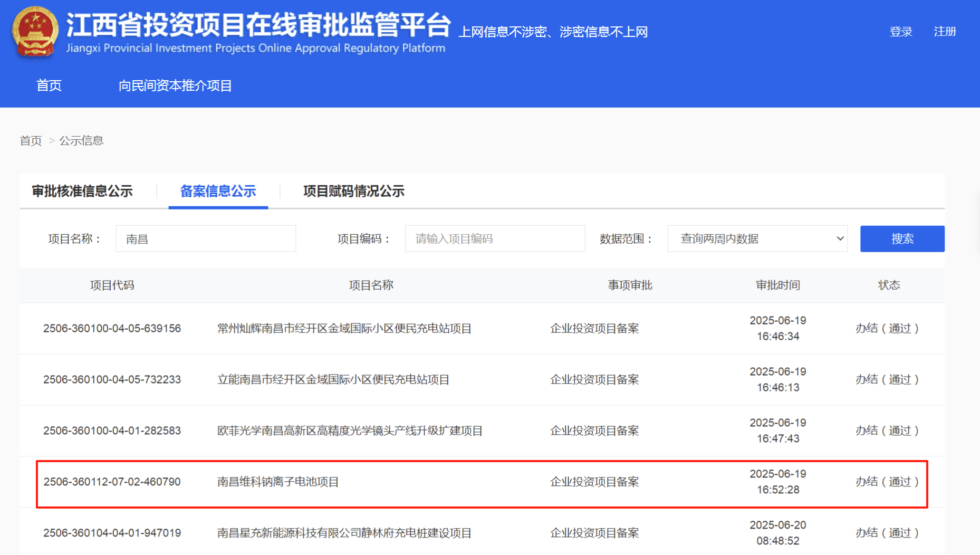Open 向民间资本推介项目 menu item

tap(175, 85)
